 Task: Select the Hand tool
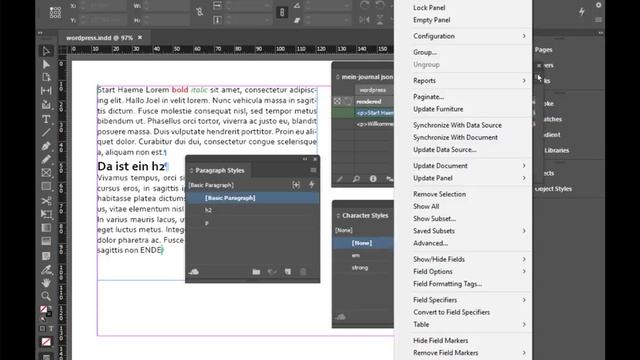[x=46, y=282]
